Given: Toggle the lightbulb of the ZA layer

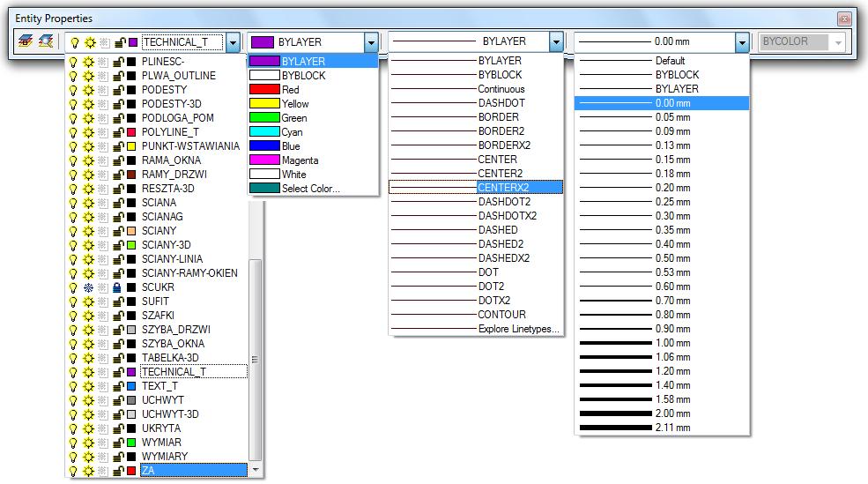Looking at the screenshot, I should click(x=73, y=471).
